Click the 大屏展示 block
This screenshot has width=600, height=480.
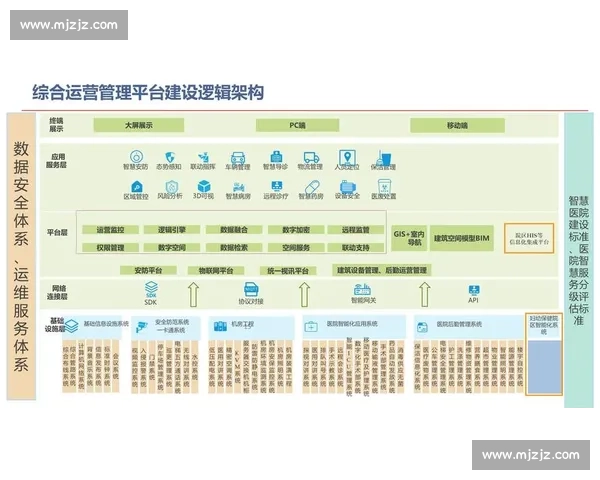(x=139, y=125)
